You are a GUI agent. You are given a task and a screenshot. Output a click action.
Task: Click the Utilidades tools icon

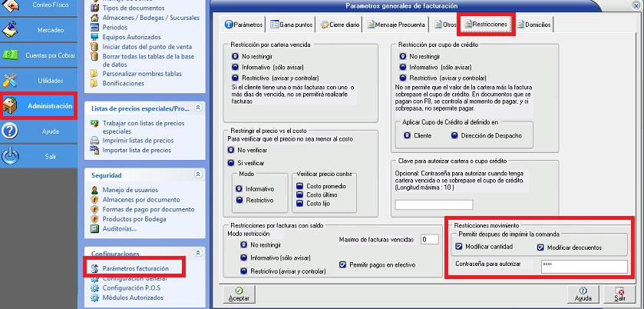(x=11, y=81)
